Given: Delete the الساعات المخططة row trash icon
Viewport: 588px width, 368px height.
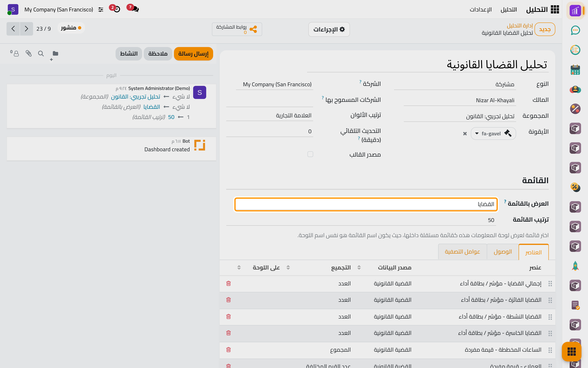Looking at the screenshot, I should (x=228, y=350).
